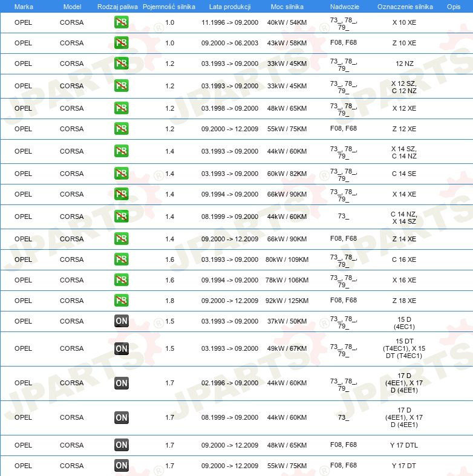This screenshot has width=473, height=476.
Task: Click the OPEL cell in the Y 17 DT row
Action: [23, 466]
